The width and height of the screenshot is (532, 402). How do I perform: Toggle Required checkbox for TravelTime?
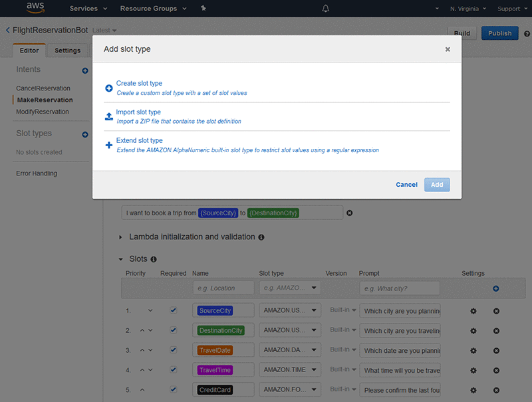174,369
